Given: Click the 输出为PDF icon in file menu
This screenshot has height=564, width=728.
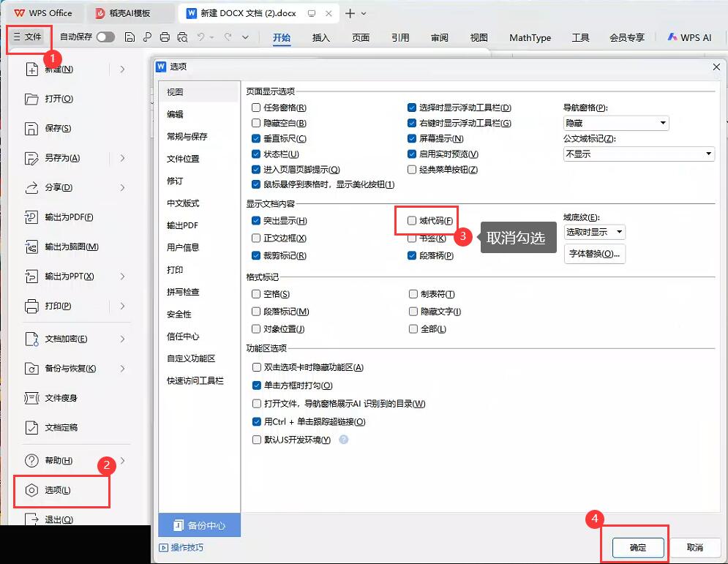Looking at the screenshot, I should pos(31,217).
